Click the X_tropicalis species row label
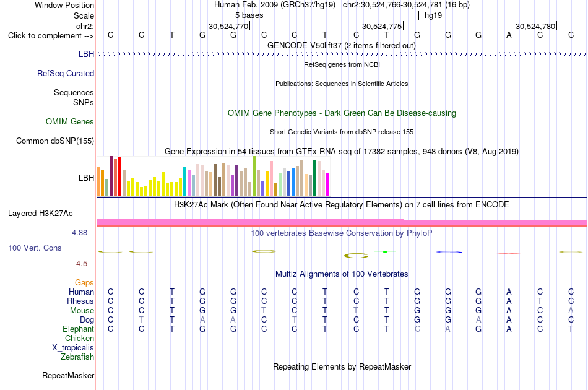 point(73,348)
